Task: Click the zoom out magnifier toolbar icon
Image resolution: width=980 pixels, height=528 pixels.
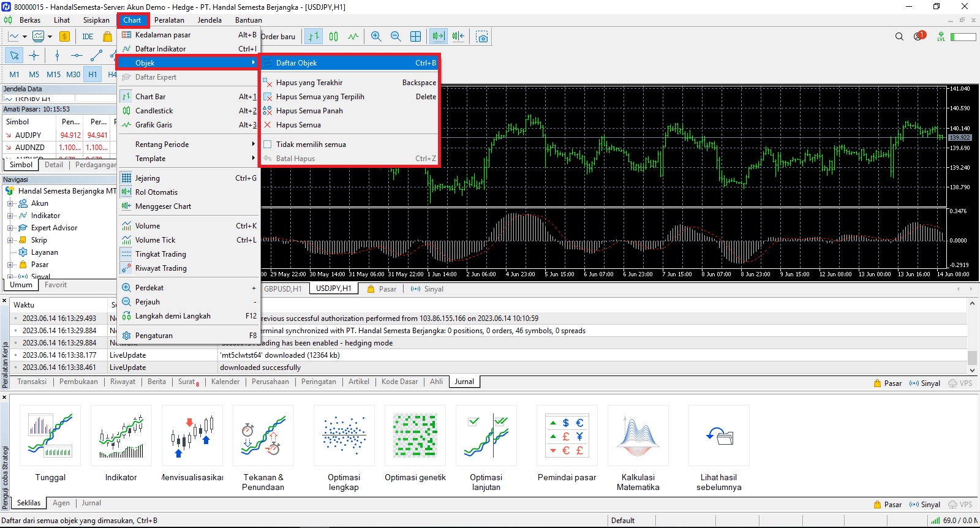Action: (x=396, y=37)
